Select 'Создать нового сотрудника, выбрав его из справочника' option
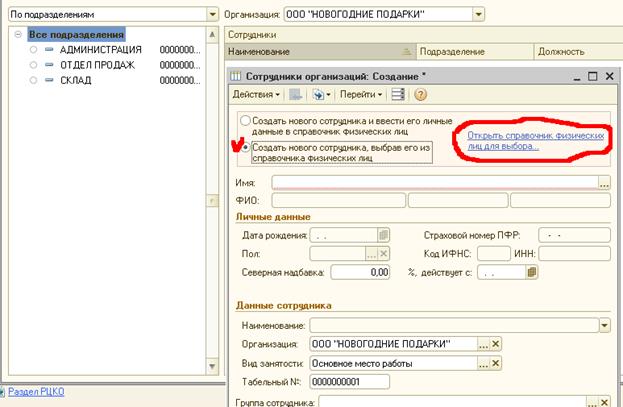 point(246,147)
